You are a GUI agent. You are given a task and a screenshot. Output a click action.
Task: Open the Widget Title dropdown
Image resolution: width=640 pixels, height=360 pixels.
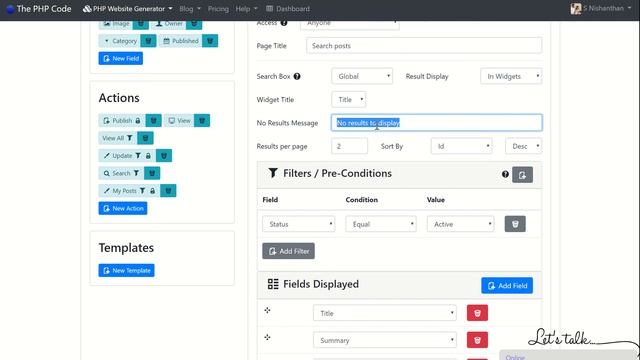coord(349,100)
